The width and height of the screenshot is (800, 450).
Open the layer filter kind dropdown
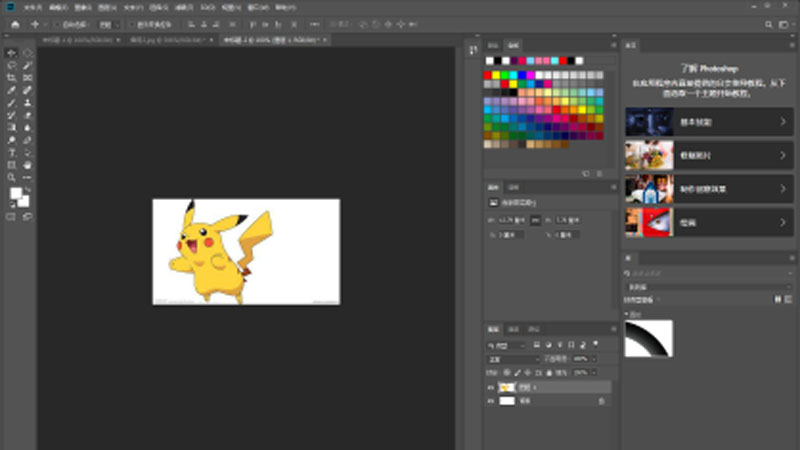pos(506,345)
